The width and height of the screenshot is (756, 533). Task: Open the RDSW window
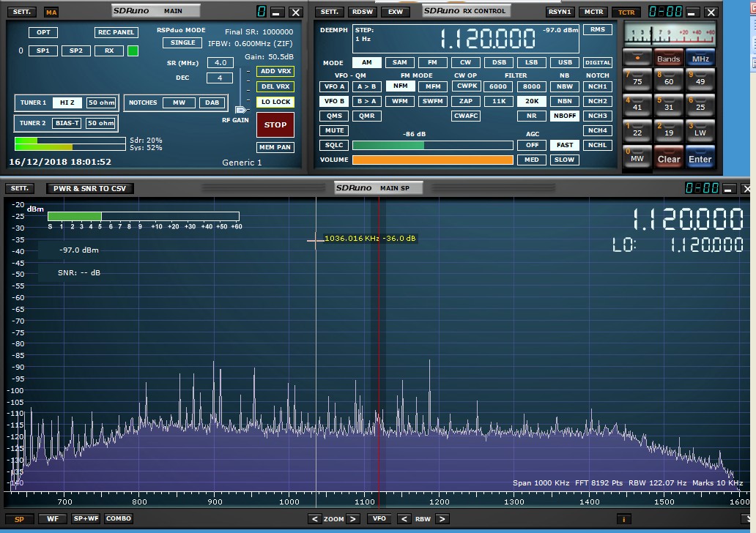[363, 12]
